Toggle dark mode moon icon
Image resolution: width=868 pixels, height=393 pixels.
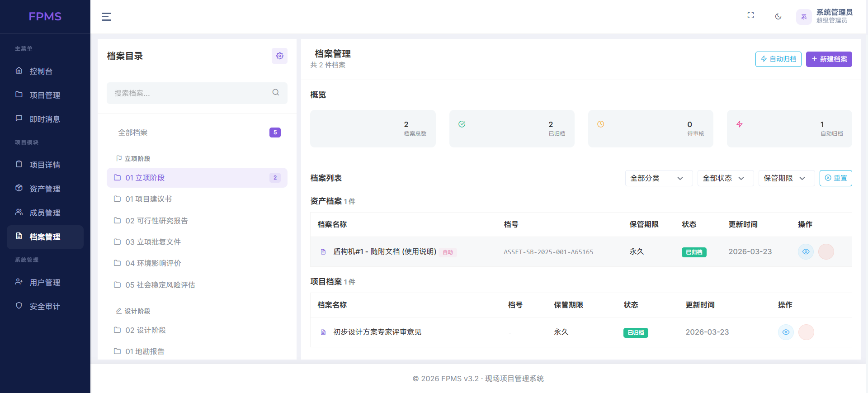click(x=778, y=17)
